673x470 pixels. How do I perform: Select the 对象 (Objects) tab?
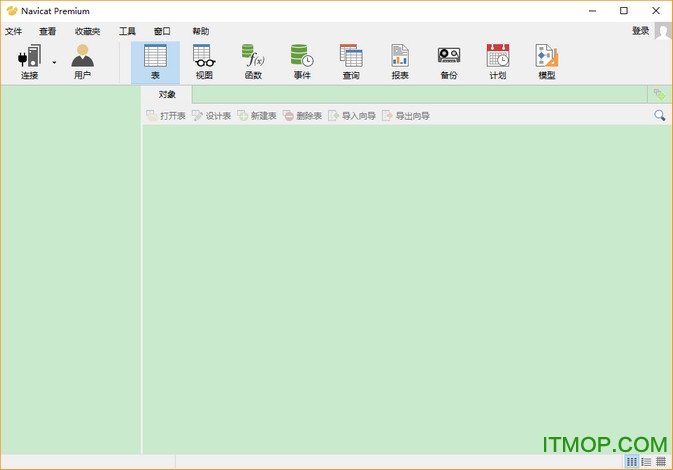167,94
